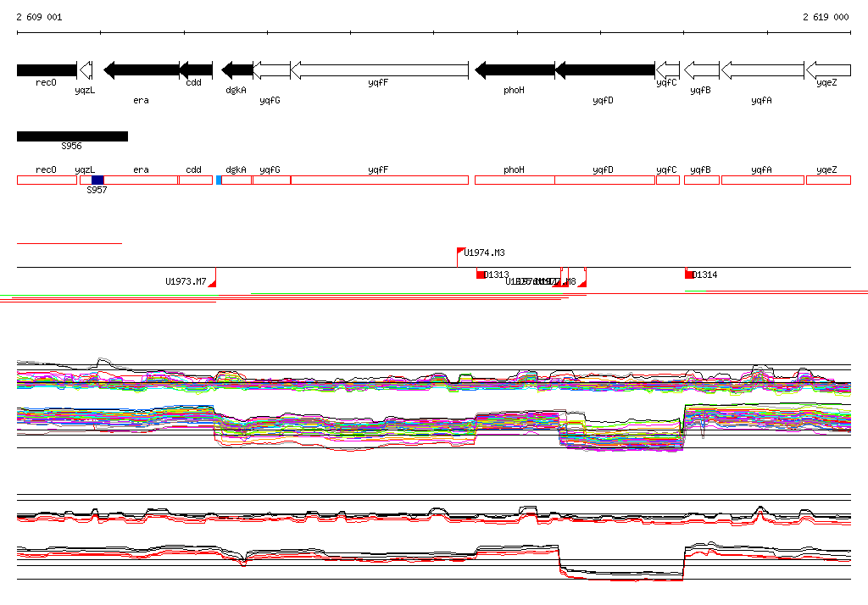Click the long white yqfF gene arrow
The height and width of the screenshot is (605, 868).
pos(379,70)
